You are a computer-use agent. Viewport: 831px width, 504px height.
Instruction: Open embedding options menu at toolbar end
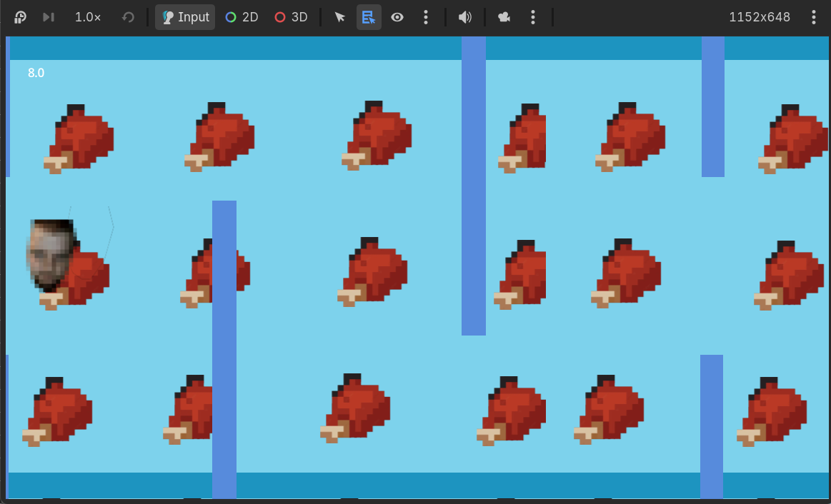[x=814, y=17]
